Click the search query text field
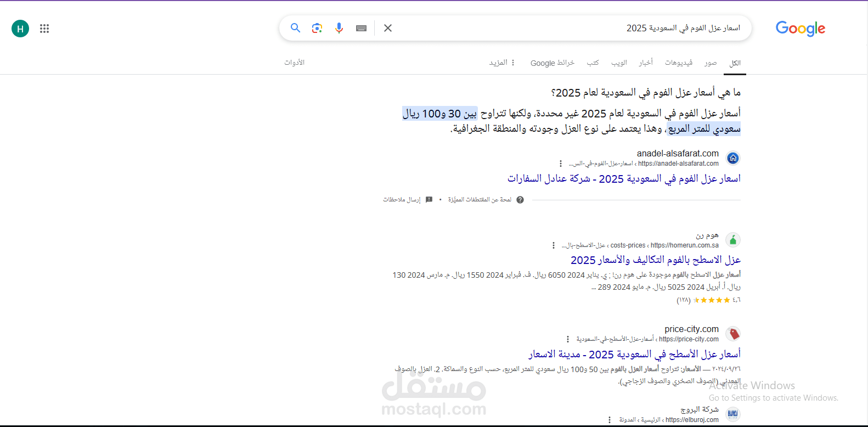 (571, 28)
